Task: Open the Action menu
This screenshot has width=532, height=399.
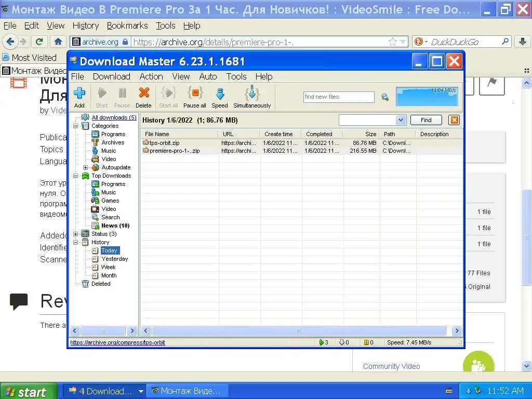Action: click(x=151, y=77)
